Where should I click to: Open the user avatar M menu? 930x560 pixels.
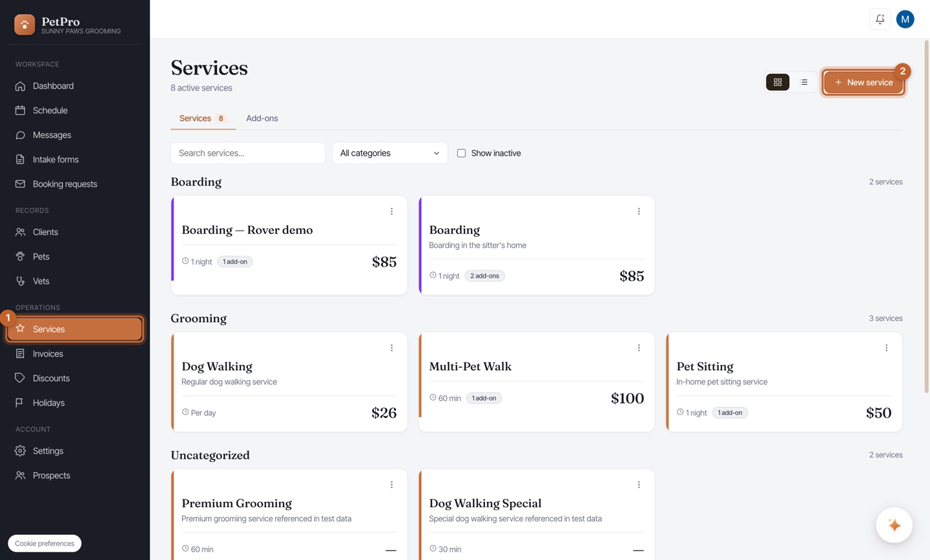click(905, 19)
